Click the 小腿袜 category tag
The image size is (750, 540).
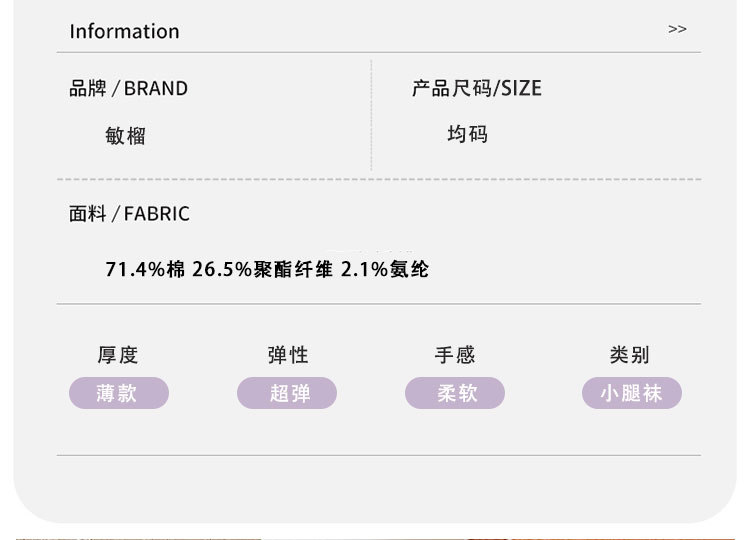pyautogui.click(x=631, y=393)
